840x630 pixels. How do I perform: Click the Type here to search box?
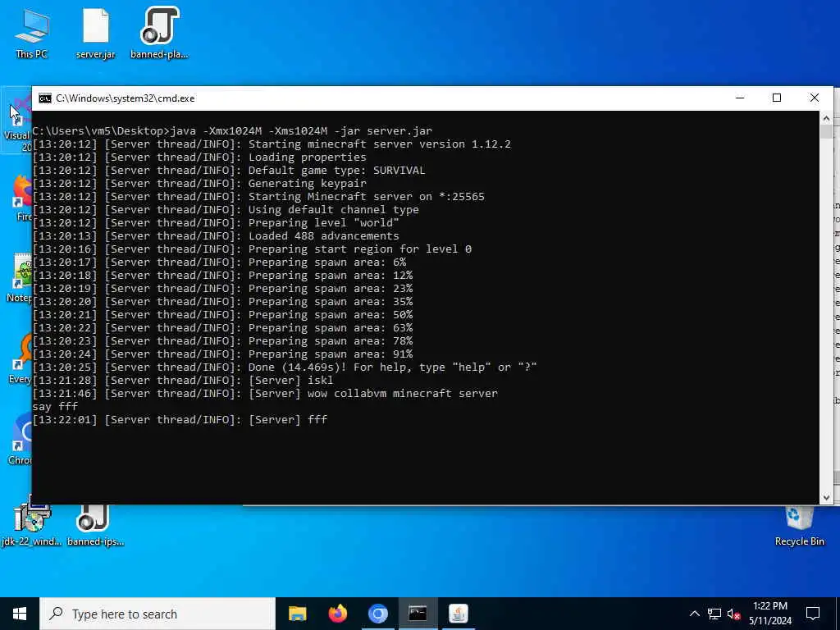(x=157, y=614)
